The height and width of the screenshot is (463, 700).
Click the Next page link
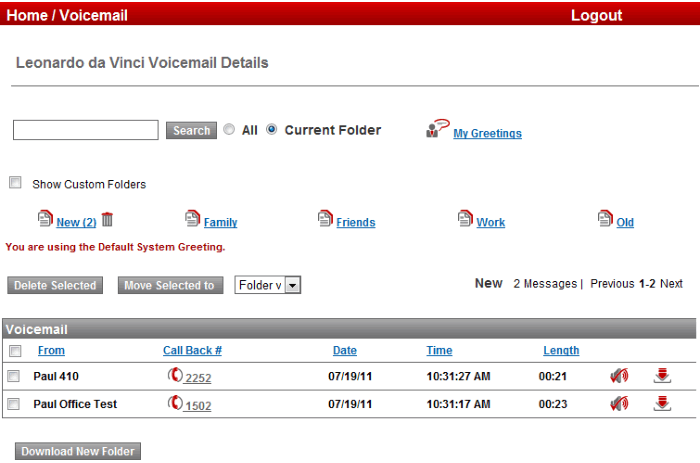(x=671, y=284)
